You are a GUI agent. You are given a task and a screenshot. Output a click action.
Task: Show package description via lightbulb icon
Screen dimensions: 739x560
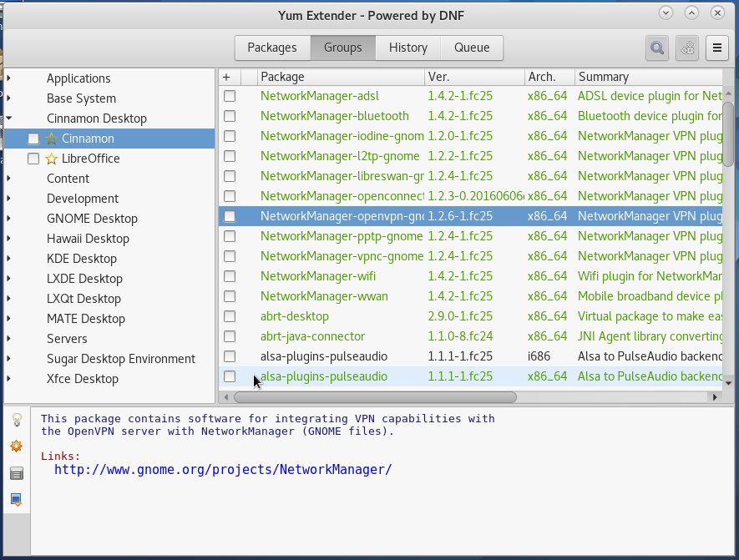click(x=17, y=419)
